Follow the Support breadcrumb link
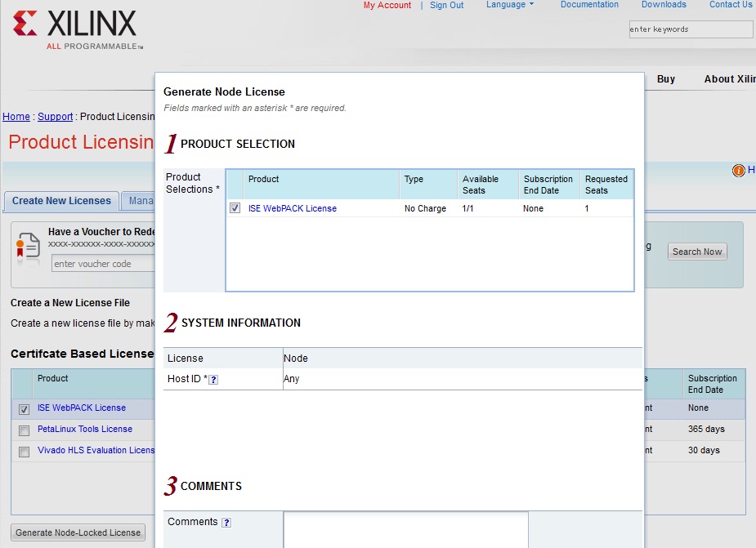The height and width of the screenshot is (548, 756). point(55,117)
